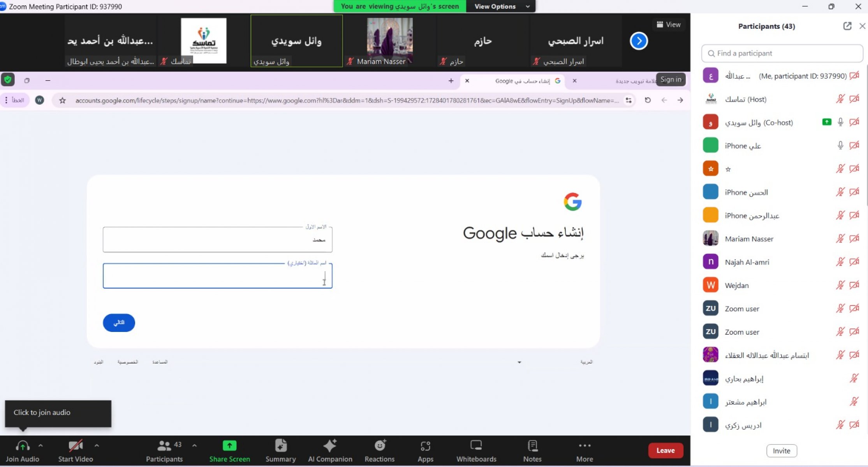Viewport: 868px width, 467px height.
Task: Open Zoom Apps from the toolbar
Action: 425,451
